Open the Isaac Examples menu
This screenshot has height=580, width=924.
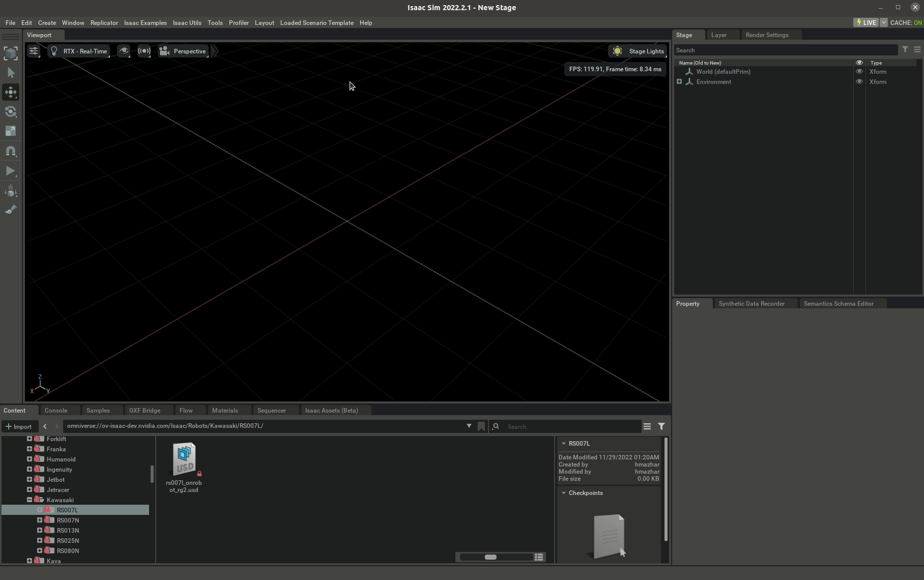tap(145, 23)
